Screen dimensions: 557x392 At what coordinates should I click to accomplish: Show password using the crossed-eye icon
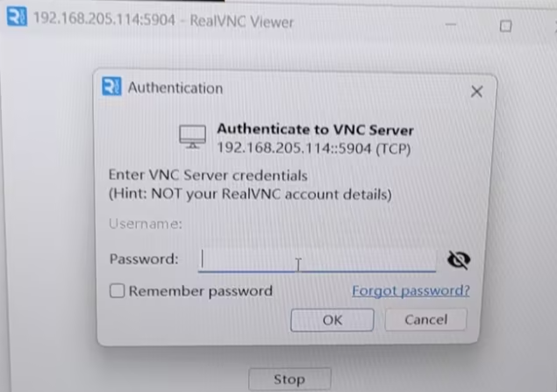point(458,260)
